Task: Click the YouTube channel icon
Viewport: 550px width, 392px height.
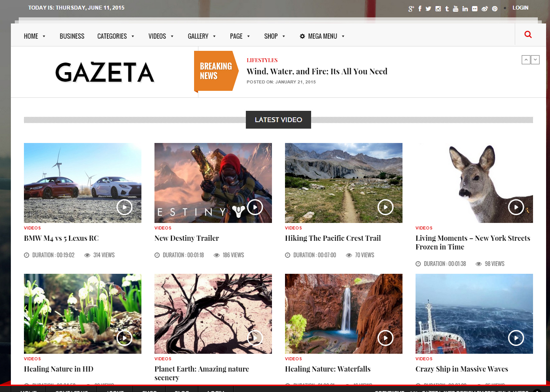Action: (x=456, y=8)
